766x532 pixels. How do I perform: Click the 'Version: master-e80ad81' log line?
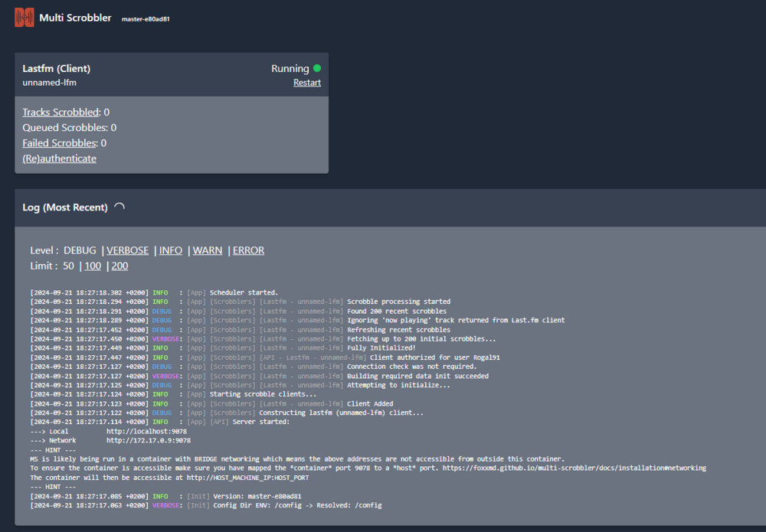165,496
